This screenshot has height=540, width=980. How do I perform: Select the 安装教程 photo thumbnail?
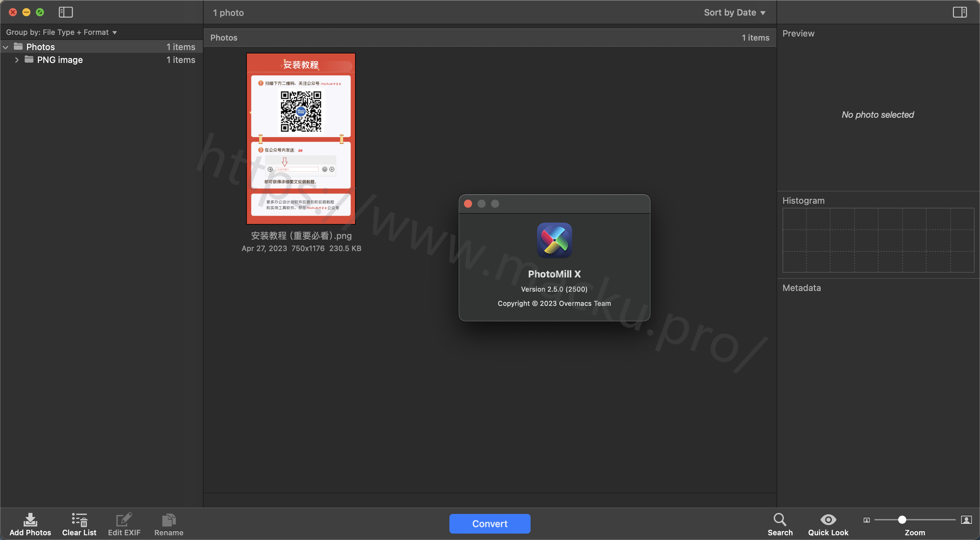[301, 138]
